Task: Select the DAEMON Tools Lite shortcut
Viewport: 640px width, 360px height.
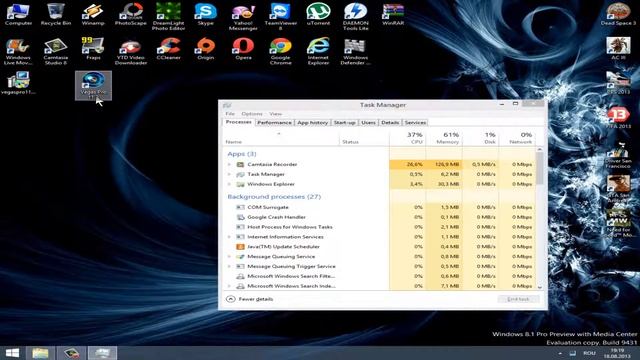Action: (x=356, y=17)
